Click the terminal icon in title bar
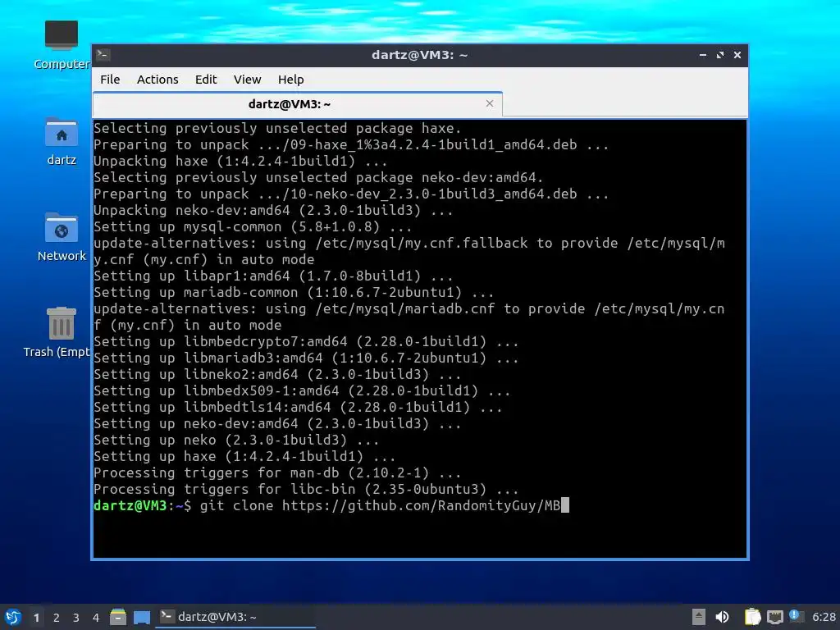Image resolution: width=840 pixels, height=630 pixels. click(103, 55)
